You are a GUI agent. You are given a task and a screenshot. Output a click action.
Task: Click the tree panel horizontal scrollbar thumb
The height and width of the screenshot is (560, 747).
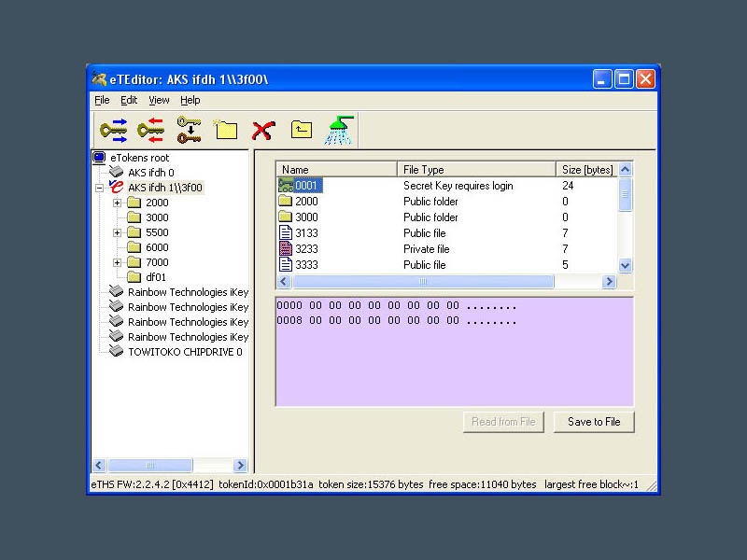(150, 465)
